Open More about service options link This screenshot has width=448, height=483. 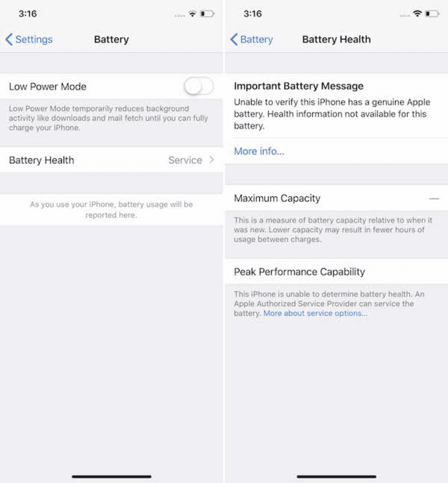(315, 313)
